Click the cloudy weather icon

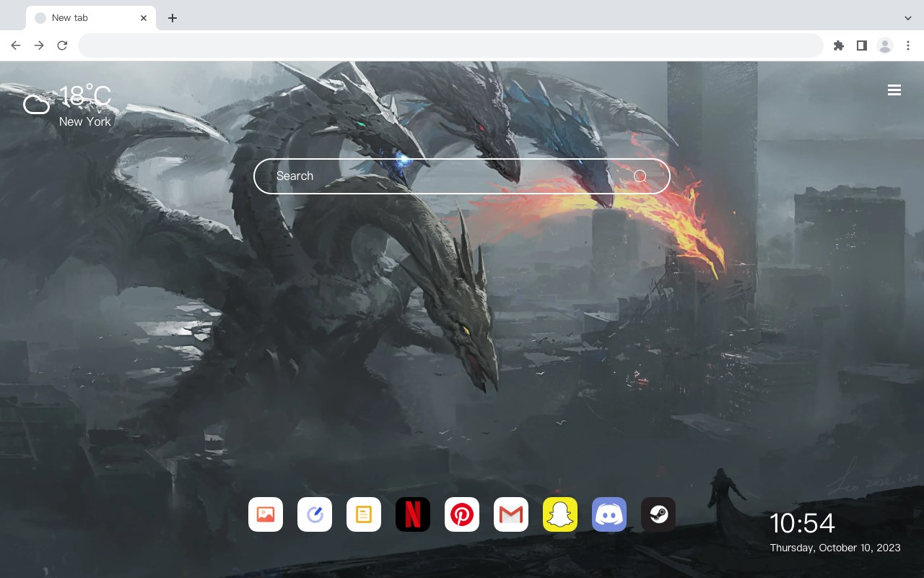(x=37, y=103)
